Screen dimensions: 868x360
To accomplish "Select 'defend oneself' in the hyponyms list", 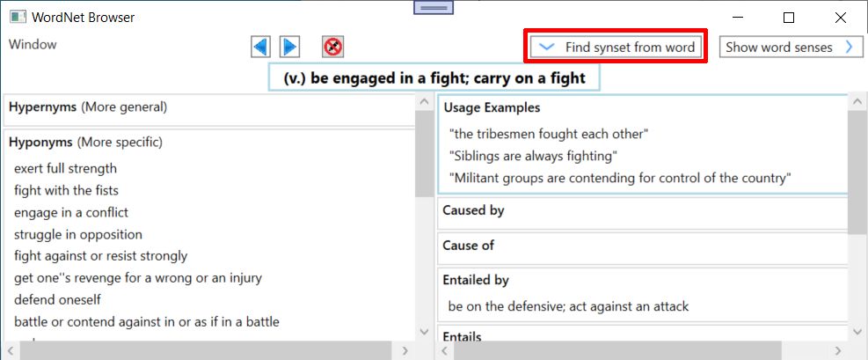I will click(57, 299).
